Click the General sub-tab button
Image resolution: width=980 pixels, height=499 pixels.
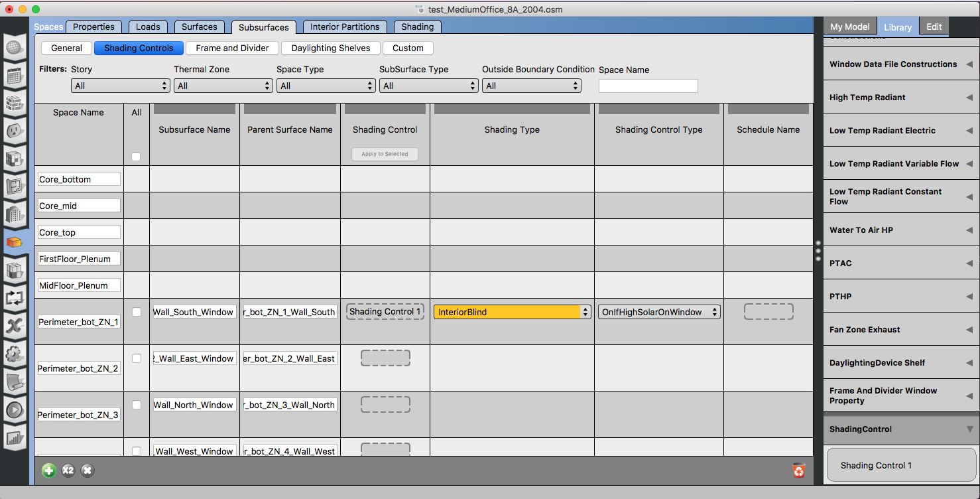tap(66, 48)
